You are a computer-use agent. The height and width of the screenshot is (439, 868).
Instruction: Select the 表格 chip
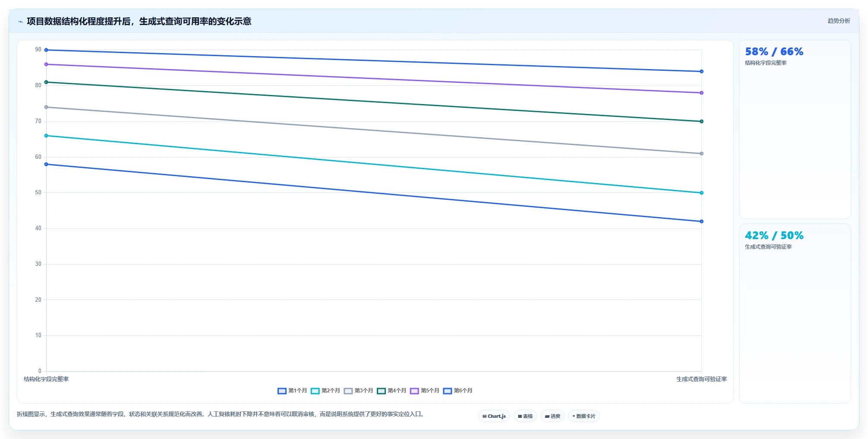(x=525, y=416)
